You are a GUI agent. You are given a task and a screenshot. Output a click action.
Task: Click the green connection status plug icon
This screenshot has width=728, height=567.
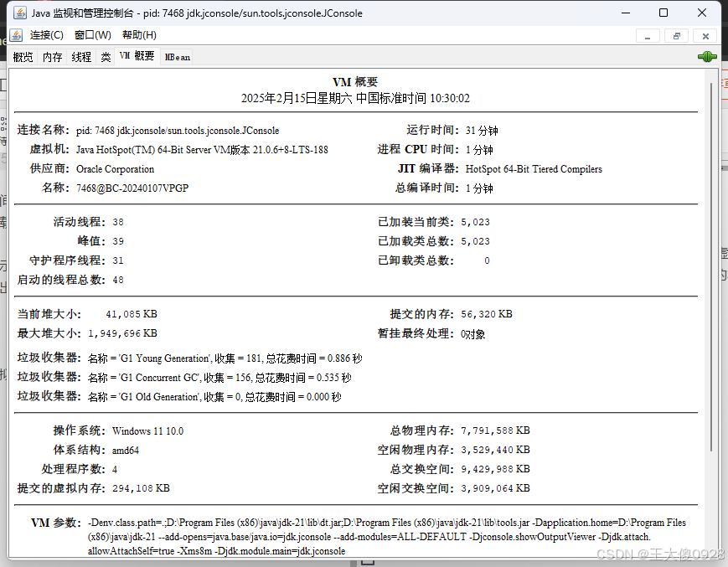707,56
